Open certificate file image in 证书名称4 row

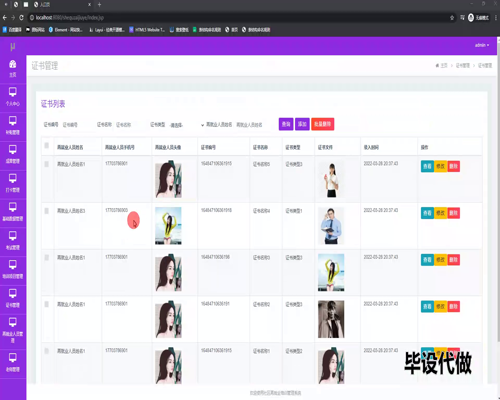coord(331,226)
